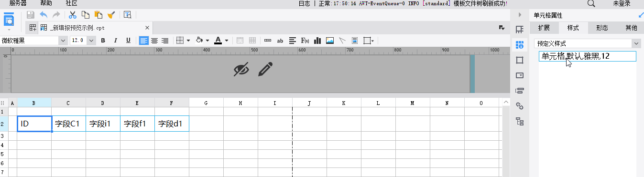Screen dimensions: 644x177
Task: Open the tab list dropdown arrow
Action: pyautogui.click(x=502, y=28)
